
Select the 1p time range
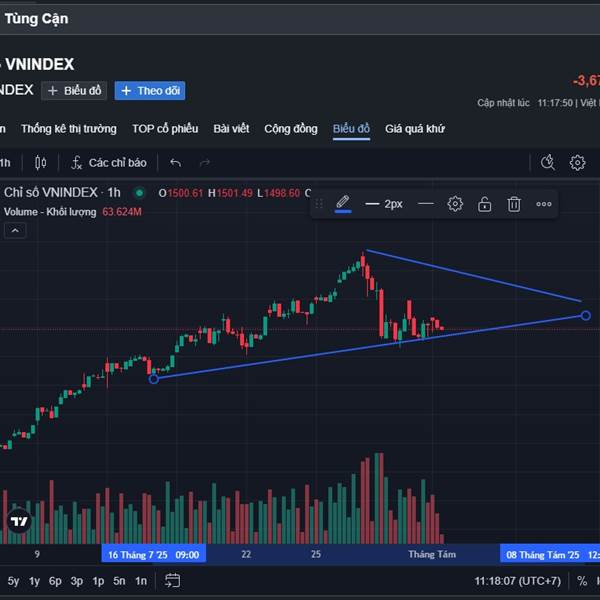(98, 581)
